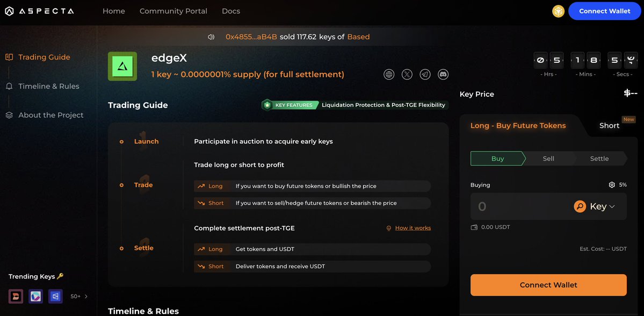Select Trading Guide in the sidebar
Viewport: 644px width, 316px height.
[x=44, y=57]
